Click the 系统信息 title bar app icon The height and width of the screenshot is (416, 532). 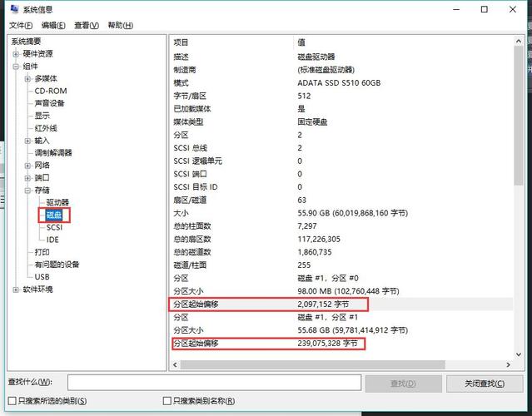click(x=14, y=9)
